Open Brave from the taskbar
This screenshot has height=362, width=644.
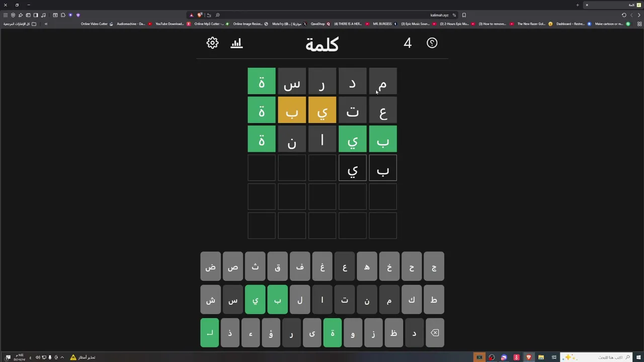[x=528, y=357]
